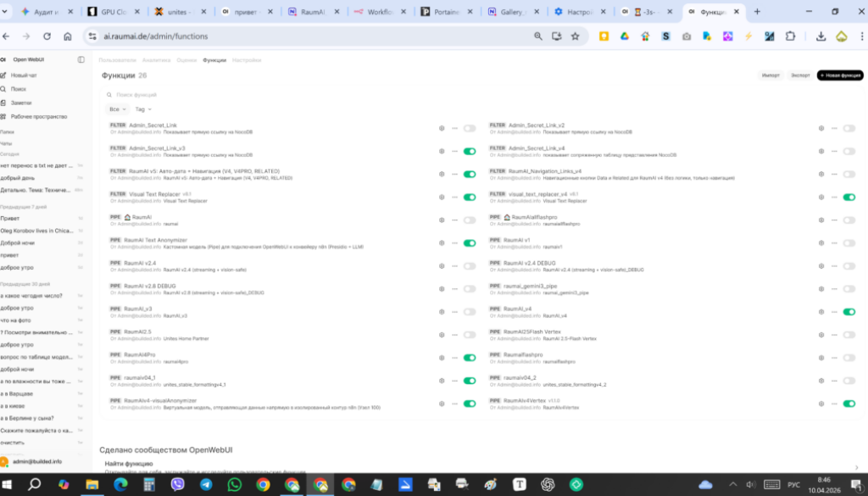Switch to the GPU Cloud browser tab
The width and height of the screenshot is (868, 496).
[114, 12]
